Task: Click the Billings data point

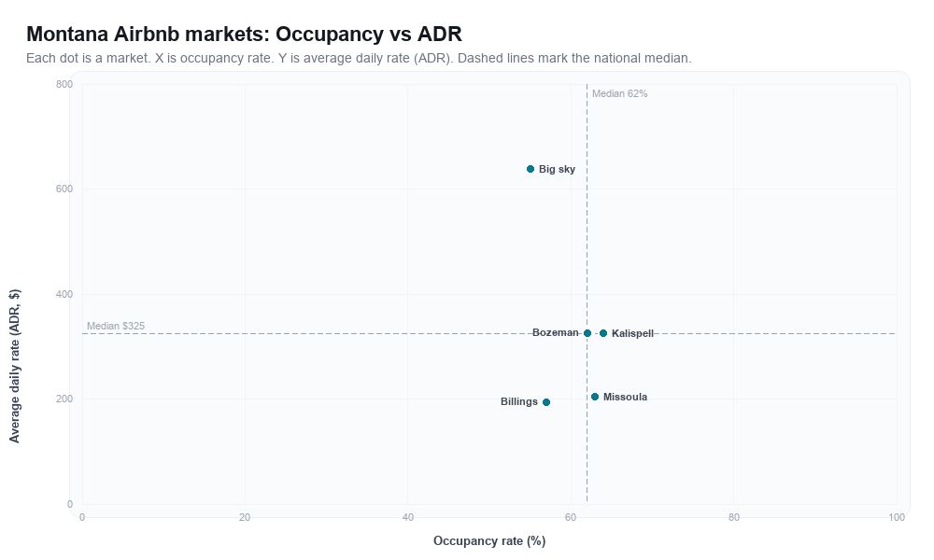Action: 546,402
